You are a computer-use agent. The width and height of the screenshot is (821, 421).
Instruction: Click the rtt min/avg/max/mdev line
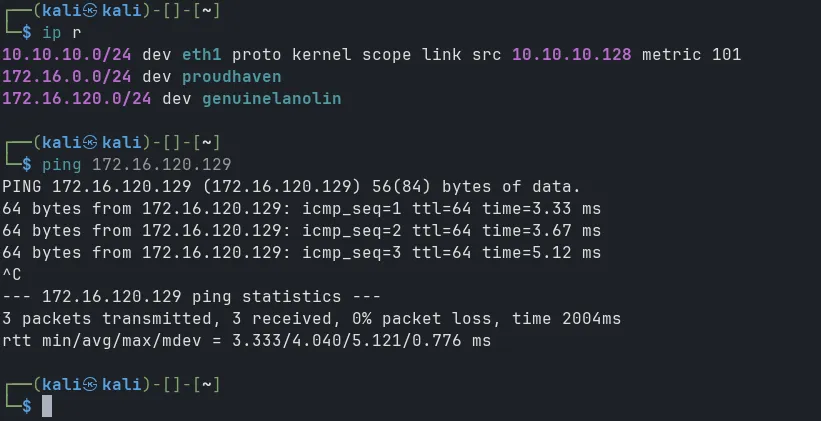pos(247,341)
